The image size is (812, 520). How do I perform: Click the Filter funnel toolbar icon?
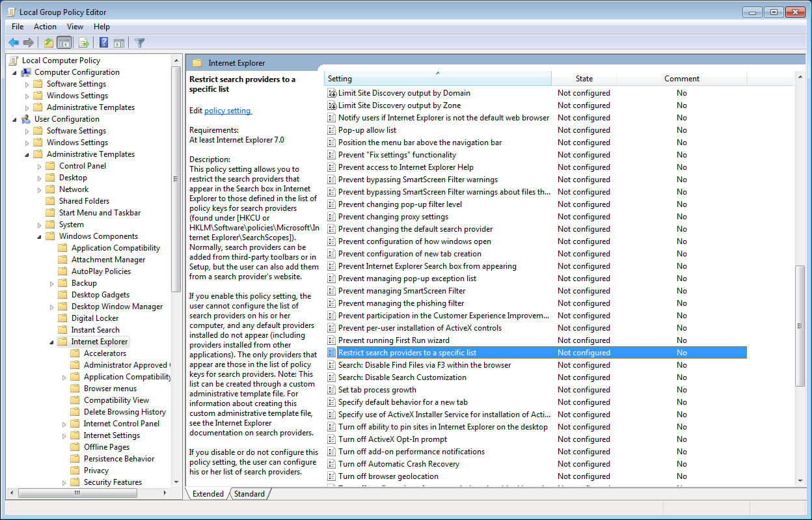pyautogui.click(x=139, y=43)
